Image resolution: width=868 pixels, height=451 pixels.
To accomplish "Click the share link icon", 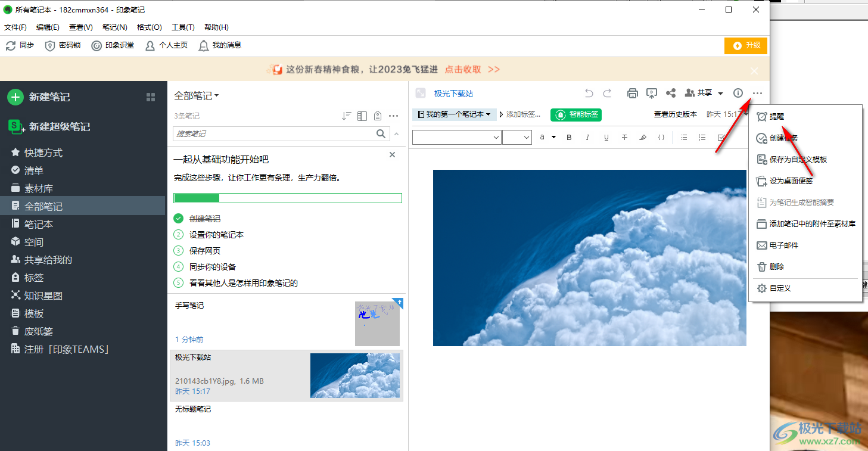I will (x=671, y=93).
